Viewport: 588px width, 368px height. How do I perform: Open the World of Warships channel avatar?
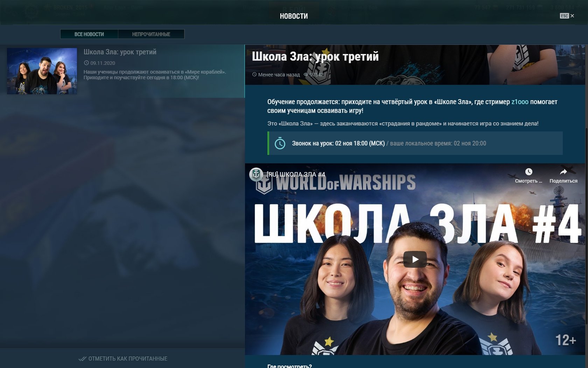click(x=256, y=174)
